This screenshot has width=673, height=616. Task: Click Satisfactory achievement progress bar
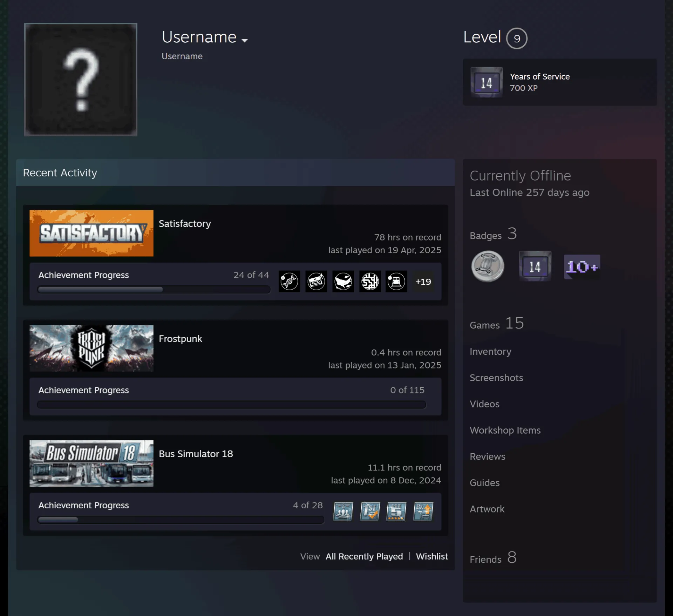(154, 290)
